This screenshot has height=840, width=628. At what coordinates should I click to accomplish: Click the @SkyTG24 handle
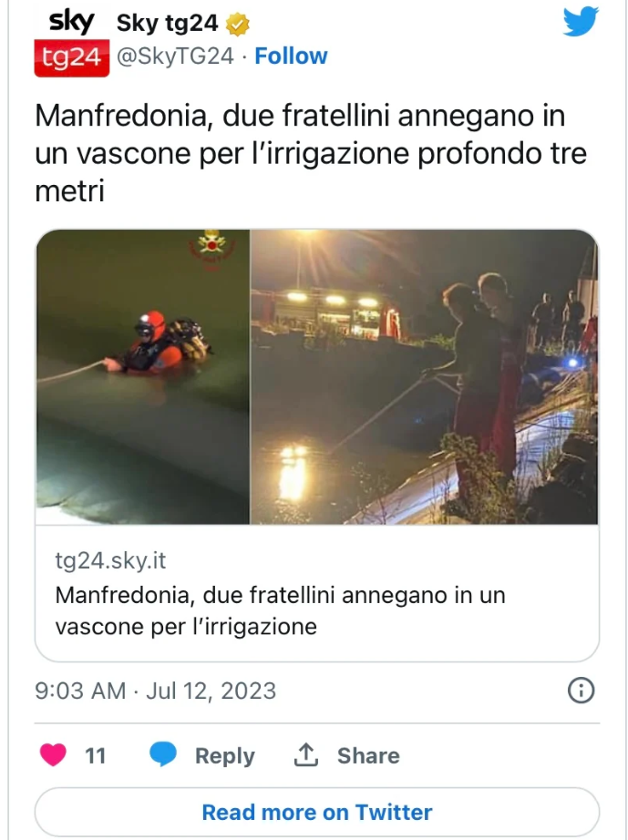pos(175,56)
